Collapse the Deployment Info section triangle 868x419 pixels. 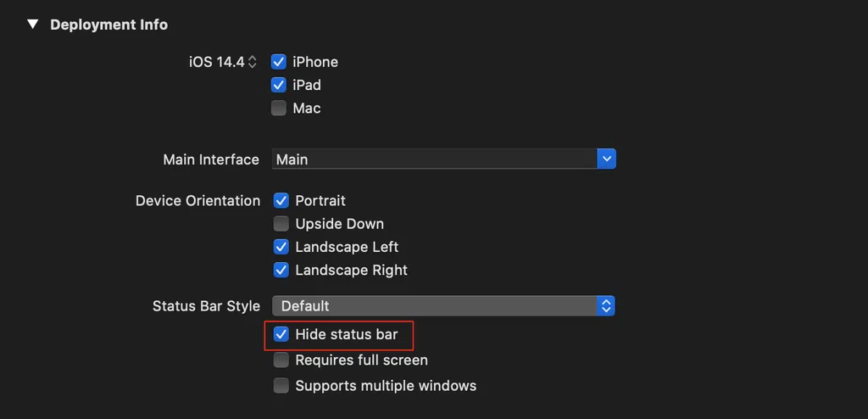pyautogui.click(x=33, y=25)
